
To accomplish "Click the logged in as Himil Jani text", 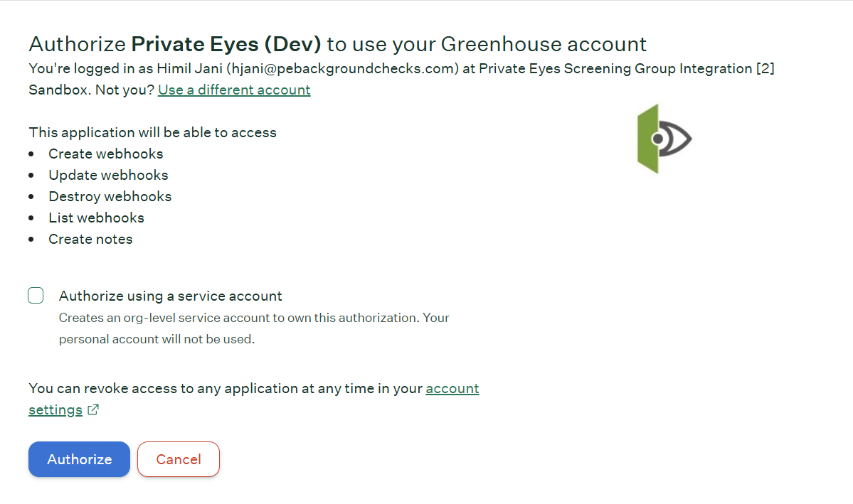I will pos(401,79).
